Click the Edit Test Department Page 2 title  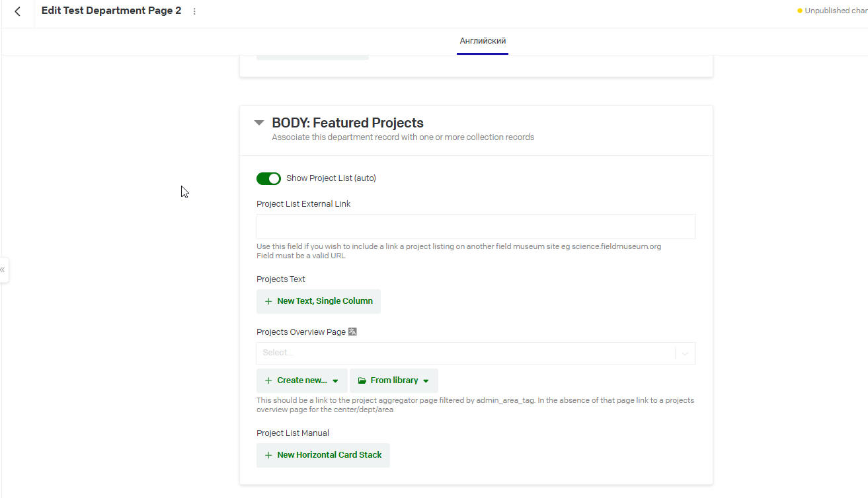click(x=111, y=11)
